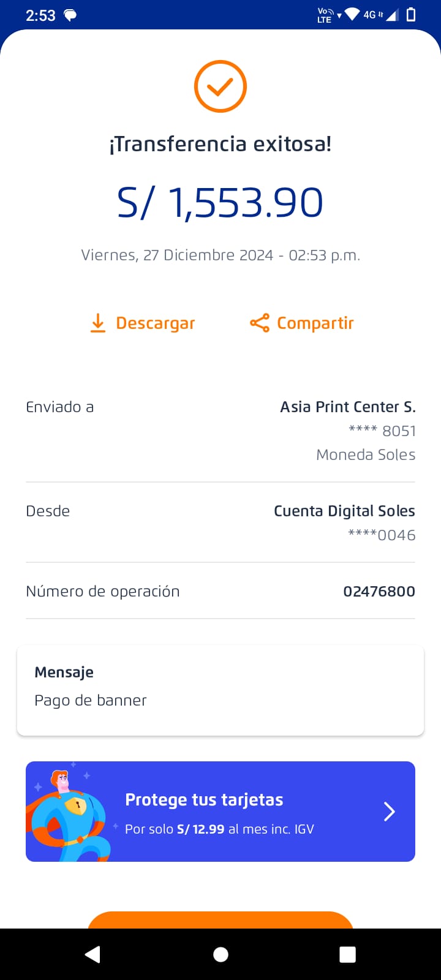Tap the Wi-Fi signal status icon

coord(352,14)
